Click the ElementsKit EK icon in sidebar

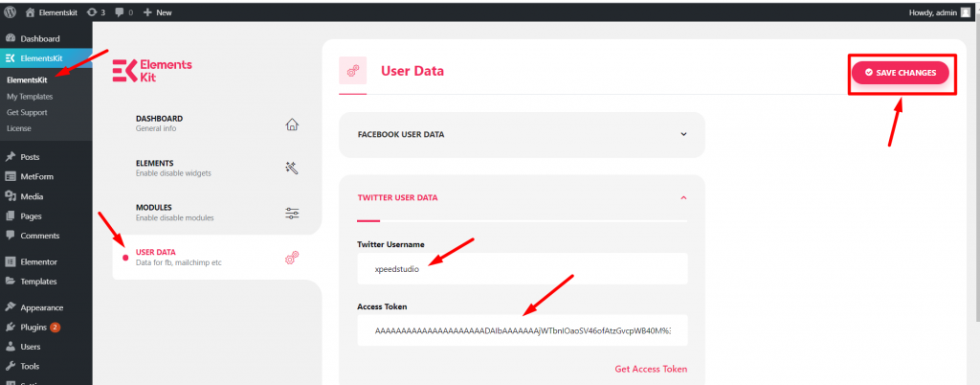click(10, 58)
